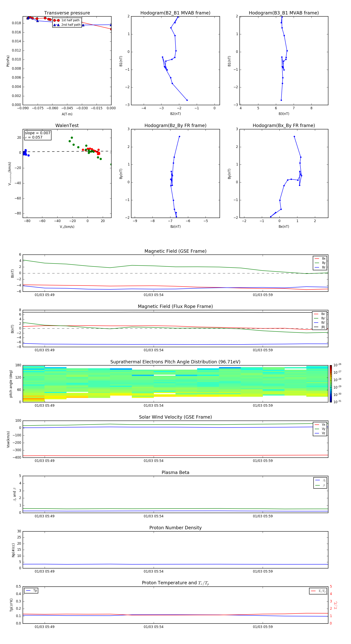Click the "Solar Wind Velocity (GSE Frame)" title

[175, 417]
